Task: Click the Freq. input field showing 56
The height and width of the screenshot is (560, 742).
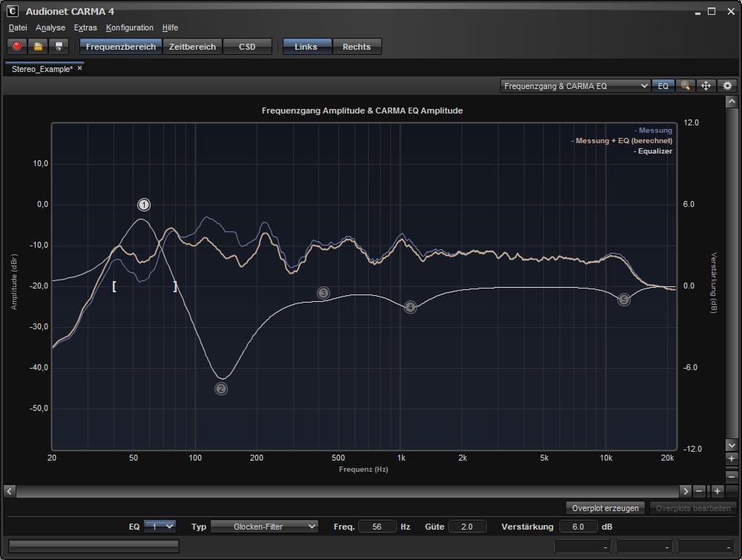Action: [x=377, y=527]
